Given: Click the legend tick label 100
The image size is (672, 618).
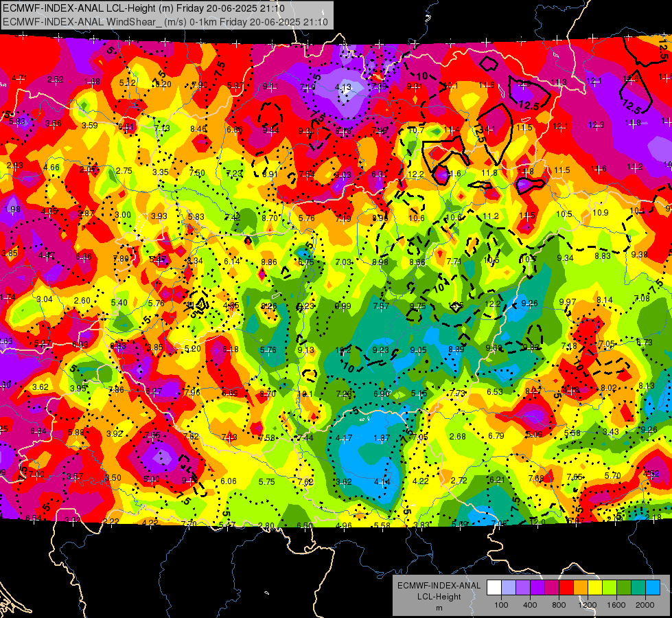Looking at the screenshot, I should pyautogui.click(x=501, y=605).
